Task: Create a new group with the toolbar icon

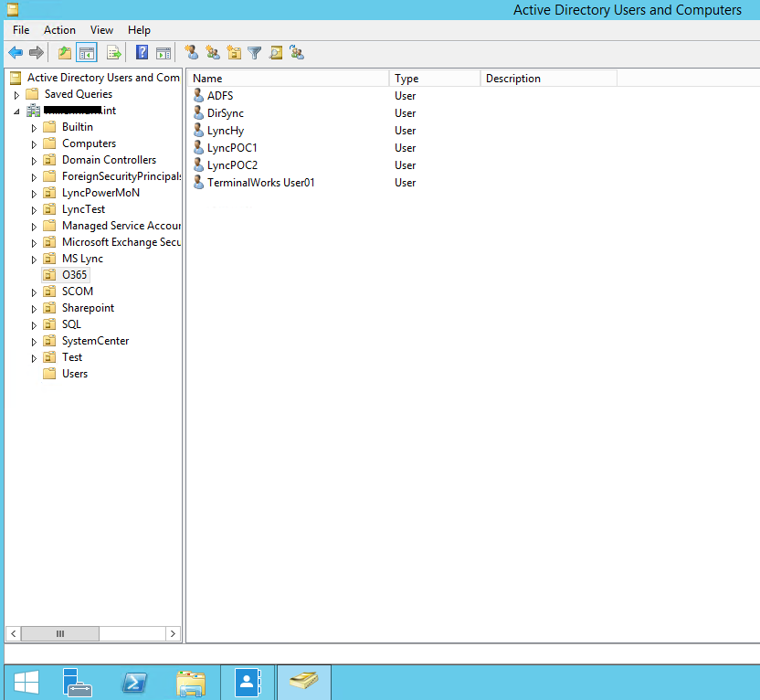Action: pyautogui.click(x=213, y=52)
